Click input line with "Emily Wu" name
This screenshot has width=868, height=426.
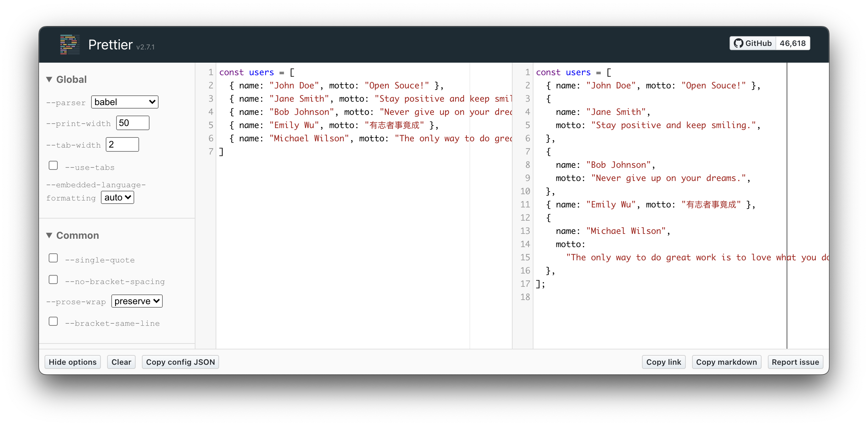pos(334,125)
